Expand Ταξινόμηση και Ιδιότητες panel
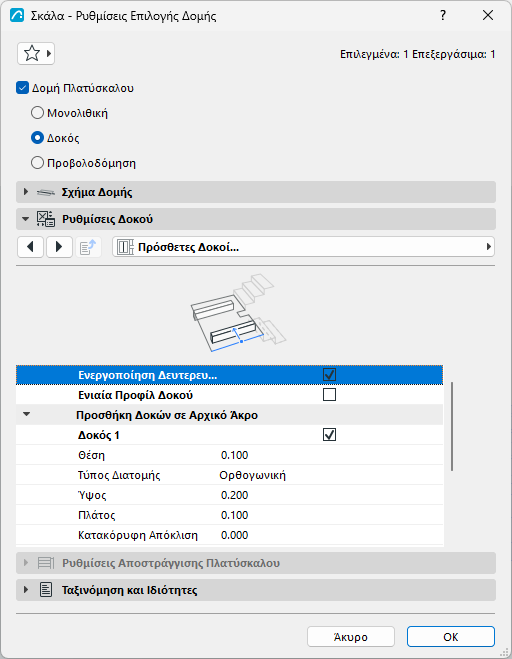Viewport: 512px width, 659px height. click(x=26, y=590)
